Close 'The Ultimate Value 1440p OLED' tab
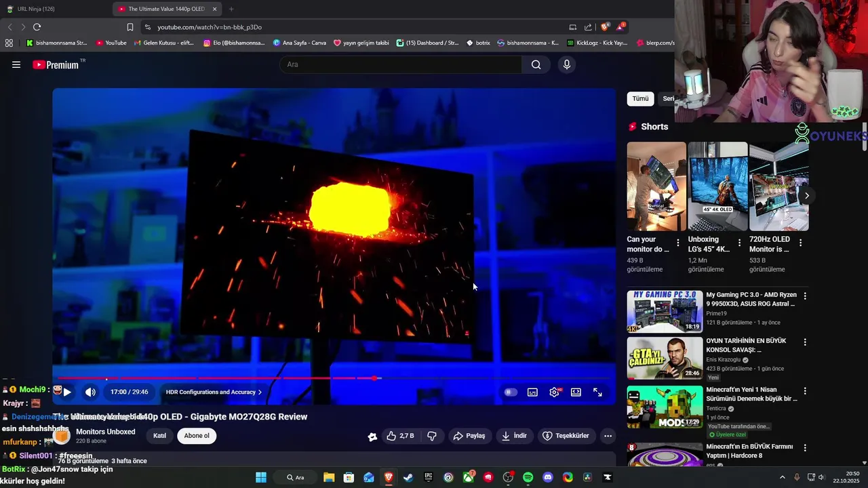868x488 pixels. (x=215, y=9)
